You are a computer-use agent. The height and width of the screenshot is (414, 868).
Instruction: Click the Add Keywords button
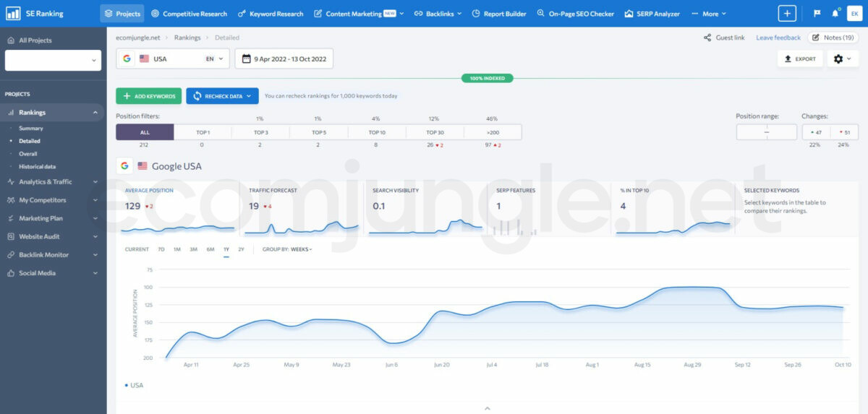[x=148, y=96]
